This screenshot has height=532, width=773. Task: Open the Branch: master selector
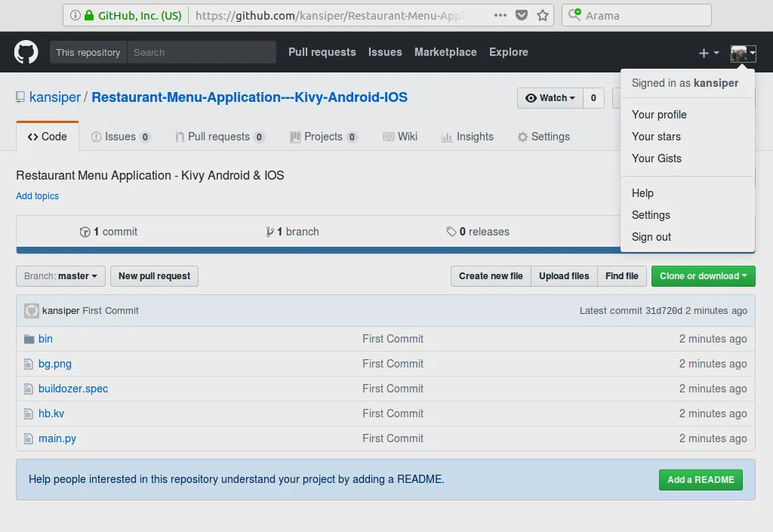tap(60, 276)
